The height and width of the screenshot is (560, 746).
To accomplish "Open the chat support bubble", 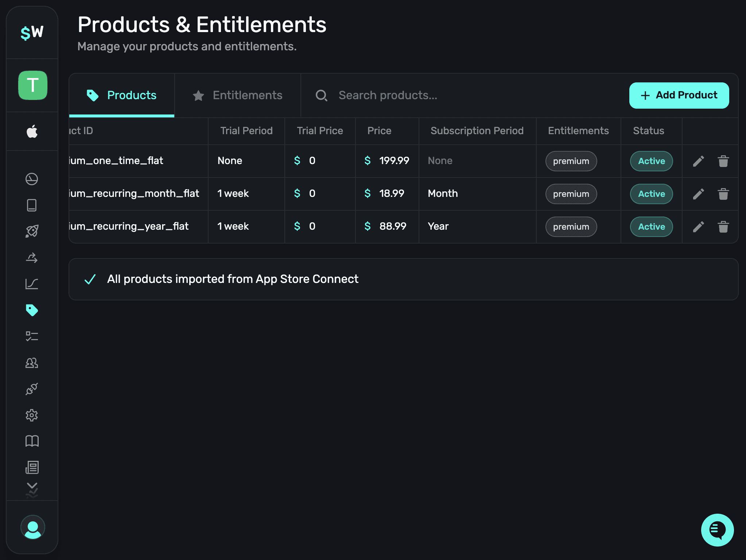I will coord(717,530).
